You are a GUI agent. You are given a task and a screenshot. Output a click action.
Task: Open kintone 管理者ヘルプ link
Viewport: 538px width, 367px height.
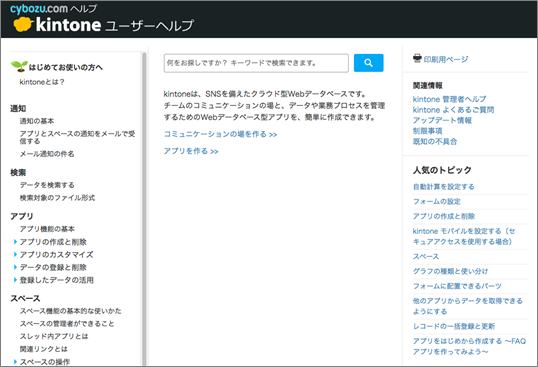[449, 99]
